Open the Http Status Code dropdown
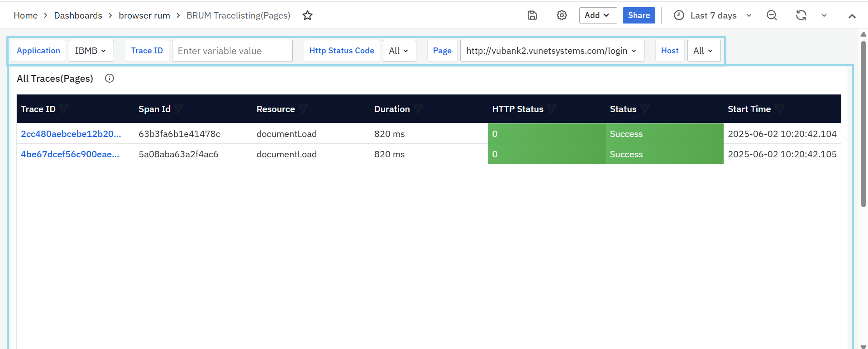This screenshot has height=349, width=868. 399,51
